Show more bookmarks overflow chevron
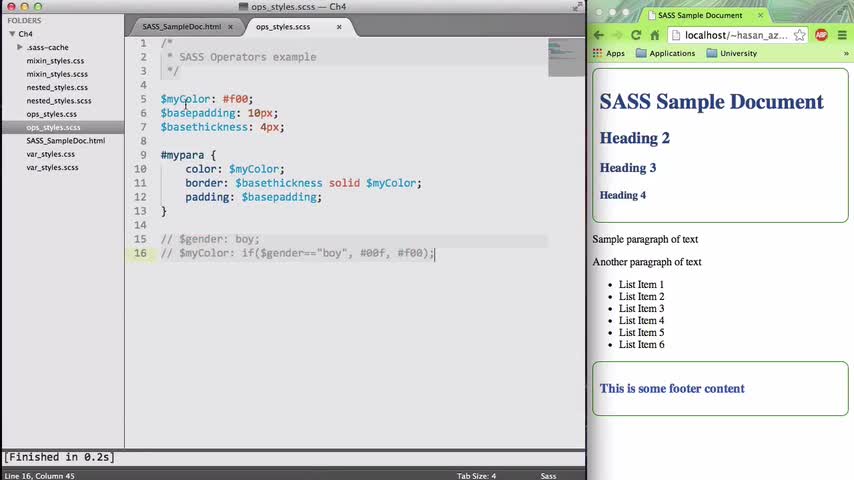The width and height of the screenshot is (854, 480). pyautogui.click(x=846, y=53)
